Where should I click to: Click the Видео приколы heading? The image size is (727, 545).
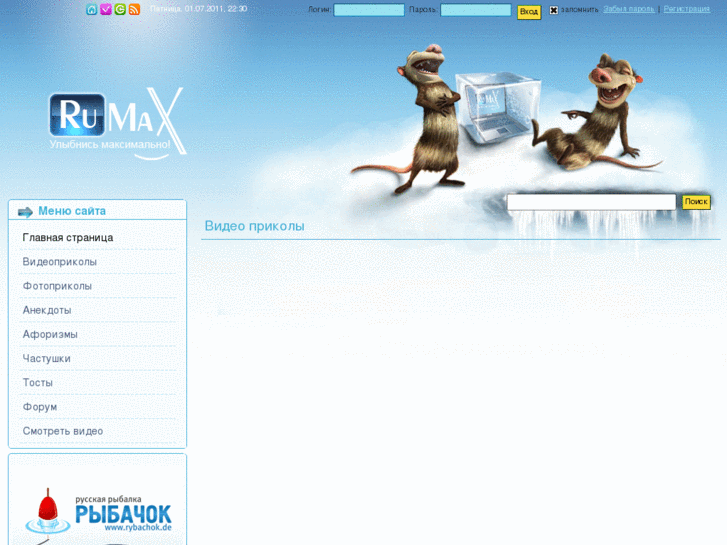[x=255, y=226]
